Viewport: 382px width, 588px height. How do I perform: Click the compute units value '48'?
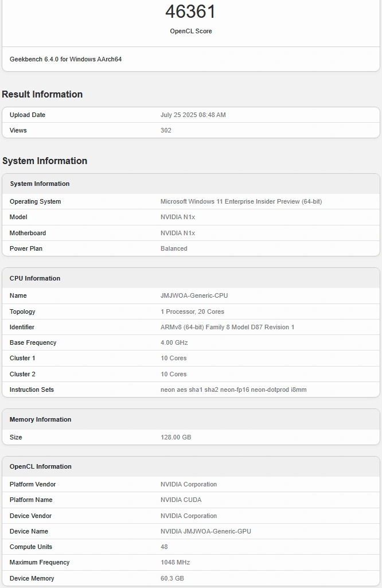(164, 547)
